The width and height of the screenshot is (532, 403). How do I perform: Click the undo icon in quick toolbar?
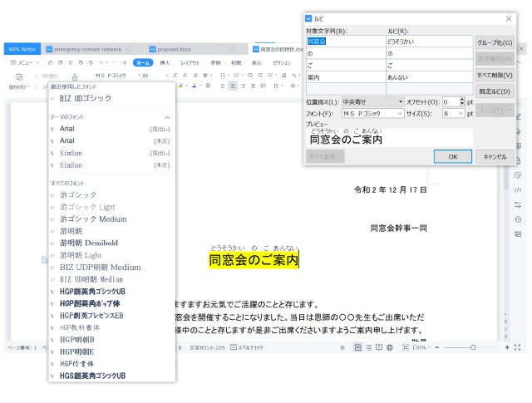click(101, 63)
